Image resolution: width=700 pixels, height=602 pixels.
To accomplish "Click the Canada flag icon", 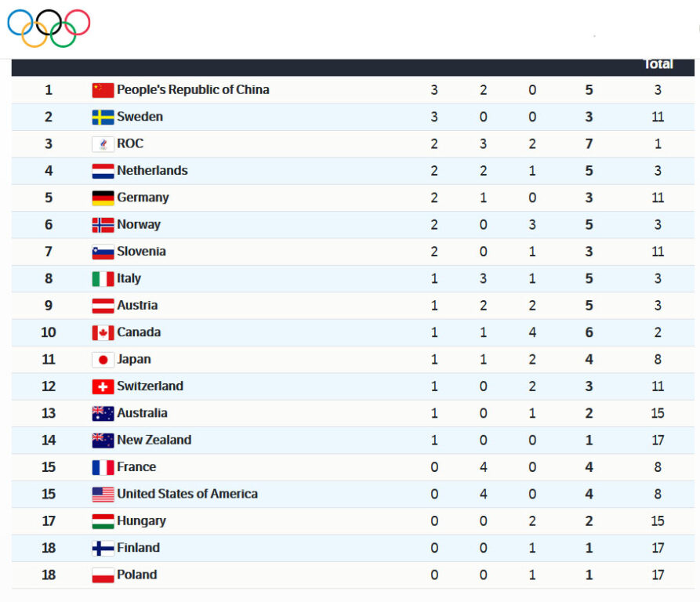I will click(x=103, y=332).
